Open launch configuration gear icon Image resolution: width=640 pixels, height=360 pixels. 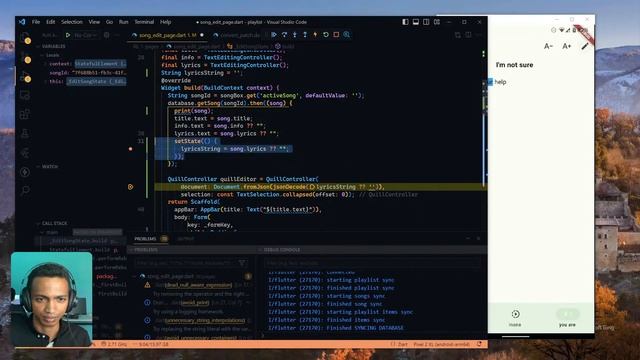tap(107, 35)
